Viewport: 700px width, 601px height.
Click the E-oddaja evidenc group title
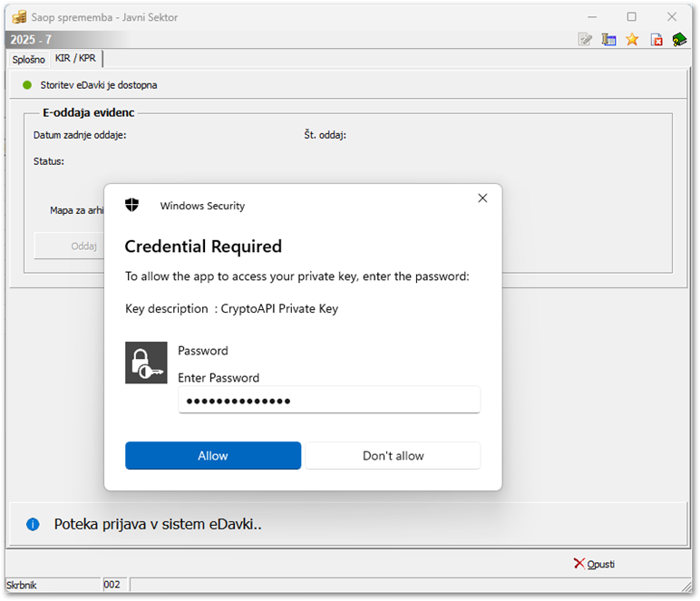click(88, 112)
